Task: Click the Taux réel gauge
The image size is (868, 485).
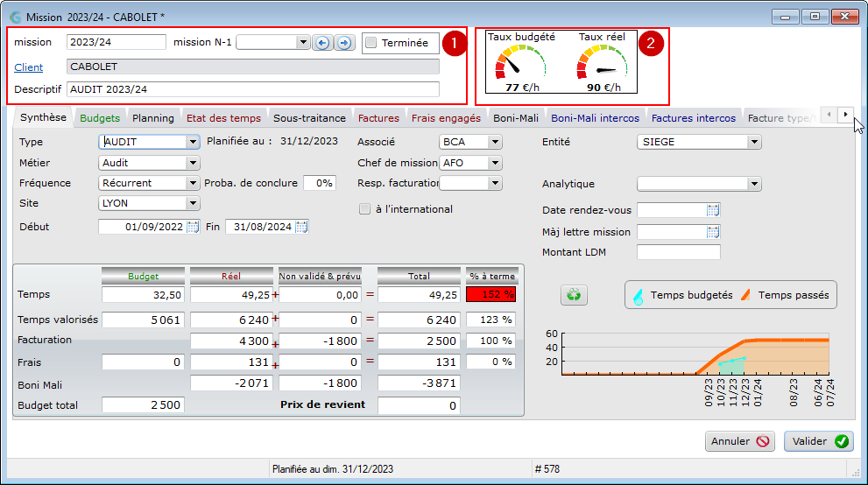Action: [603, 62]
